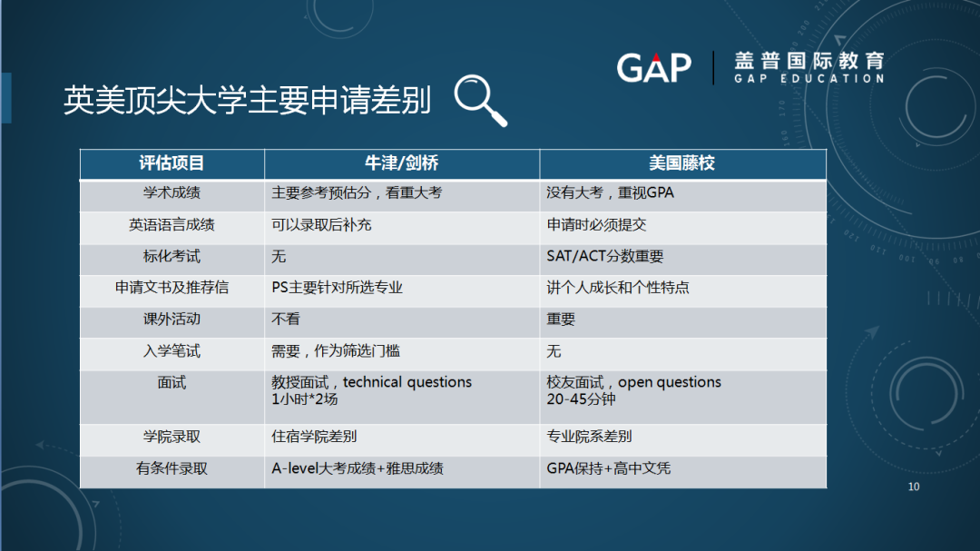Screen dimensions: 980x551
Task: Click cell 教授面试，technical questions
Action: [402, 398]
